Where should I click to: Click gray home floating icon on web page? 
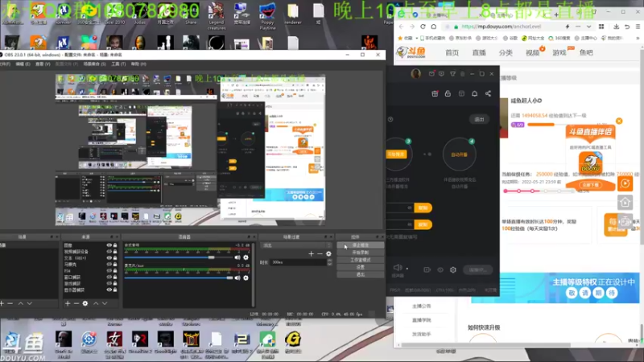tap(625, 202)
